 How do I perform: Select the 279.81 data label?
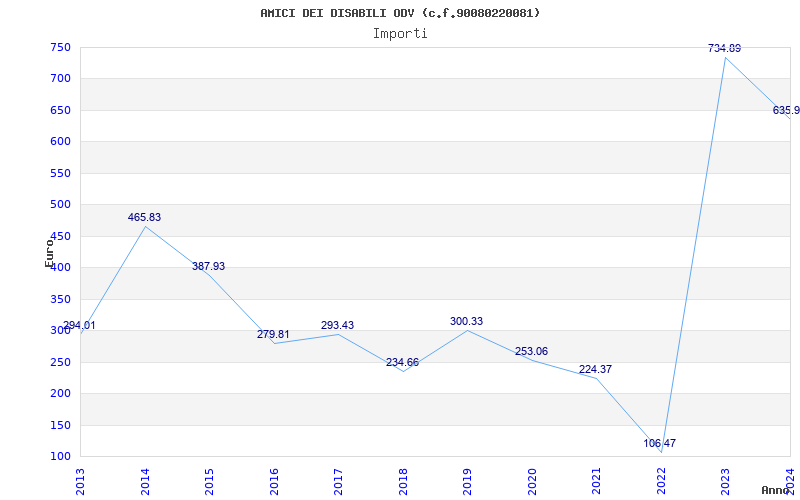point(273,335)
